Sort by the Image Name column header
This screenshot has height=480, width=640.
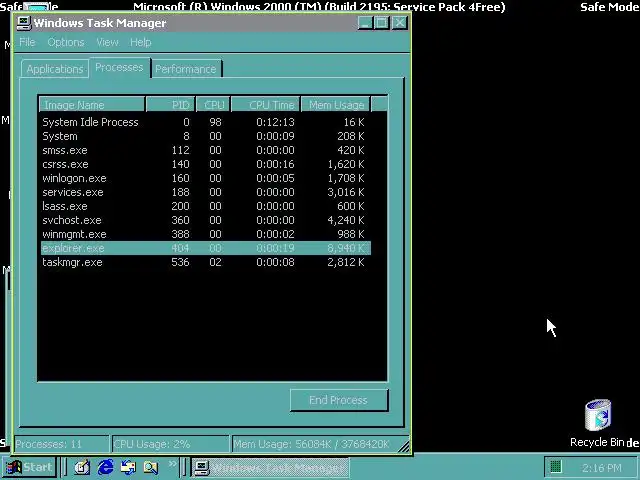pyautogui.click(x=92, y=105)
